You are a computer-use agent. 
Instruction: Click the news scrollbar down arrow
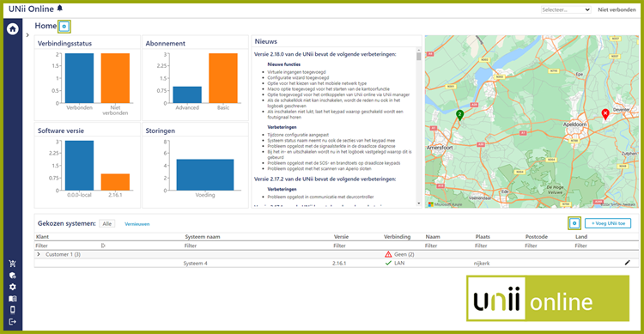pos(418,203)
